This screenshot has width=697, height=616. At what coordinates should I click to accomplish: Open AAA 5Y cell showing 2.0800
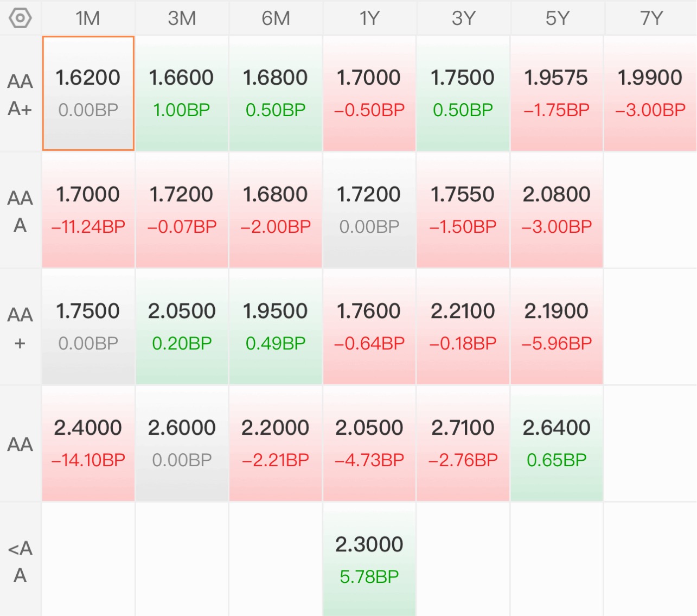557,210
